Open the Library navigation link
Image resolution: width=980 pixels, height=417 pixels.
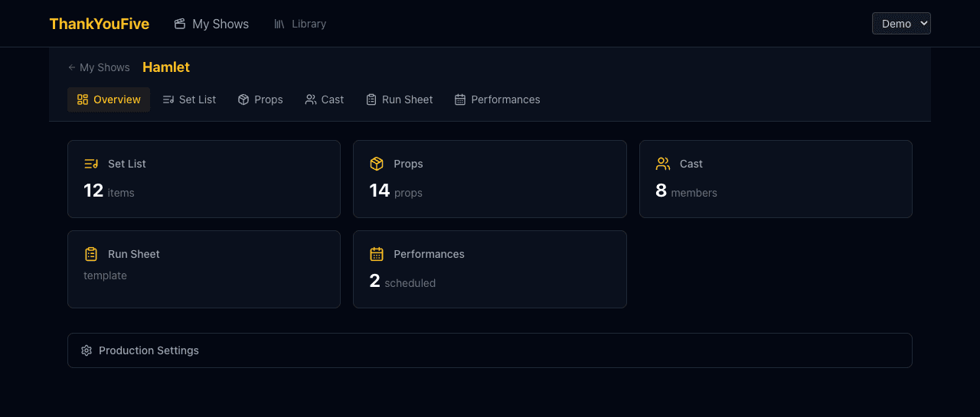tap(300, 24)
